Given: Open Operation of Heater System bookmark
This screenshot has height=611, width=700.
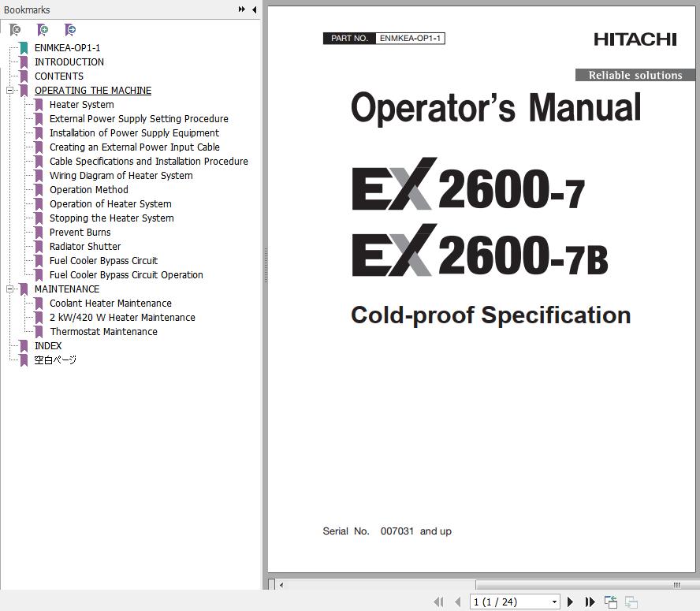Looking at the screenshot, I should click(110, 204).
